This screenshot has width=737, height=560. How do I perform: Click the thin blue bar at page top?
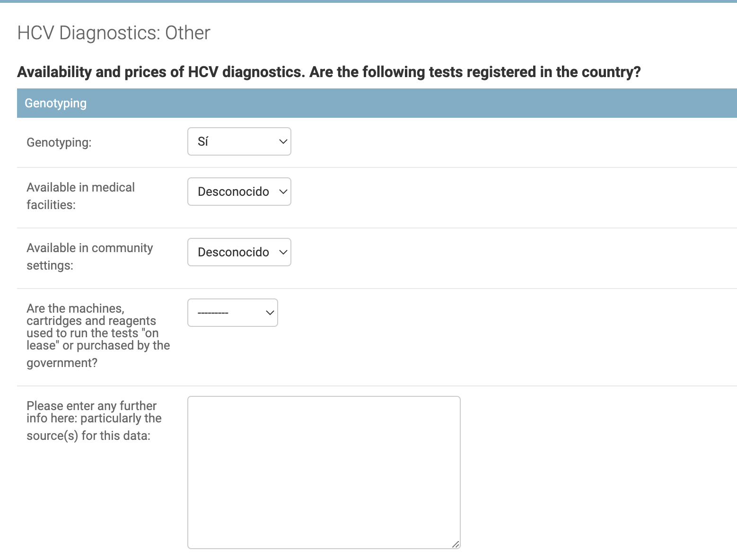click(368, 1)
